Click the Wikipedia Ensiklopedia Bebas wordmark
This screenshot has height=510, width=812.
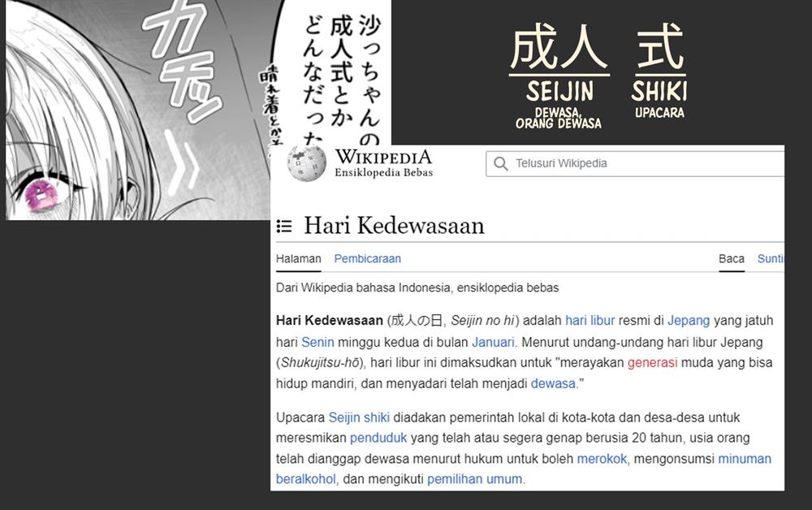(383, 163)
